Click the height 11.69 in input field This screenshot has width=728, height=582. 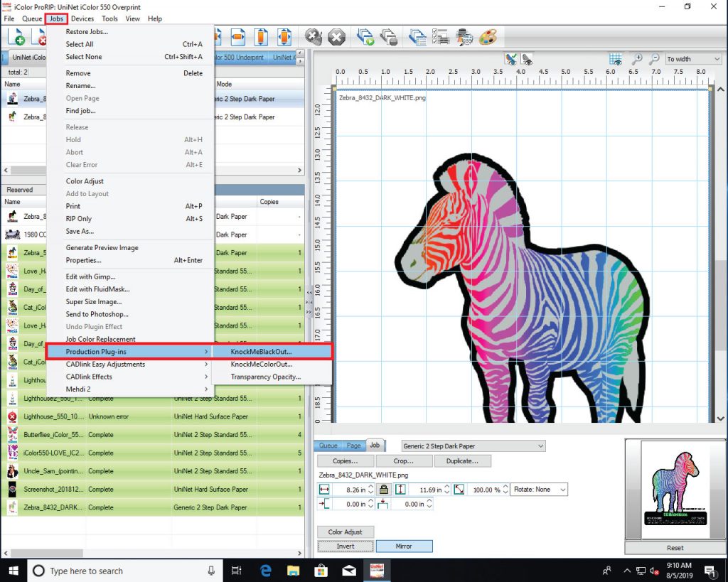point(425,490)
